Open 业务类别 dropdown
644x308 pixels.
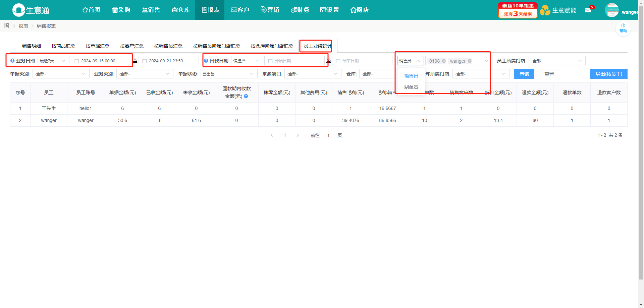(x=145, y=74)
